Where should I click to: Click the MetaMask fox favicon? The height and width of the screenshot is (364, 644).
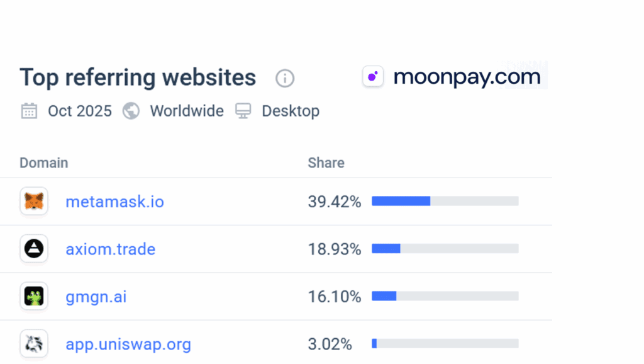coord(33,202)
